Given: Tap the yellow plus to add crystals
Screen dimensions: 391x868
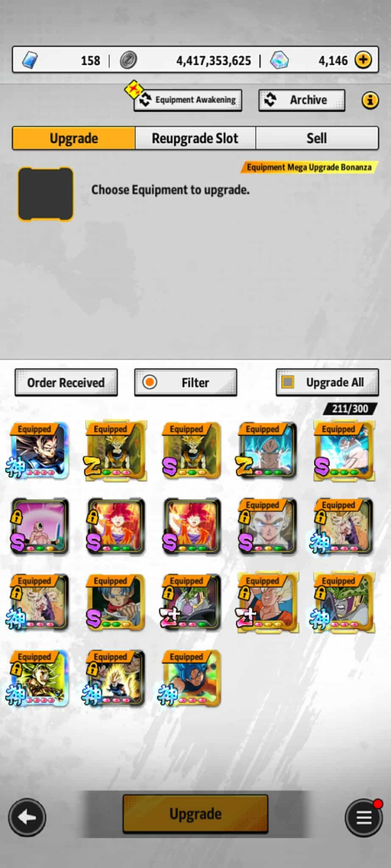Looking at the screenshot, I should 363,60.
